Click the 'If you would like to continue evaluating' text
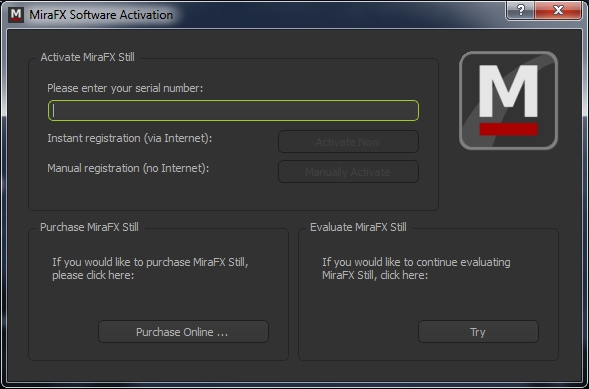This screenshot has width=589, height=389. (416, 269)
